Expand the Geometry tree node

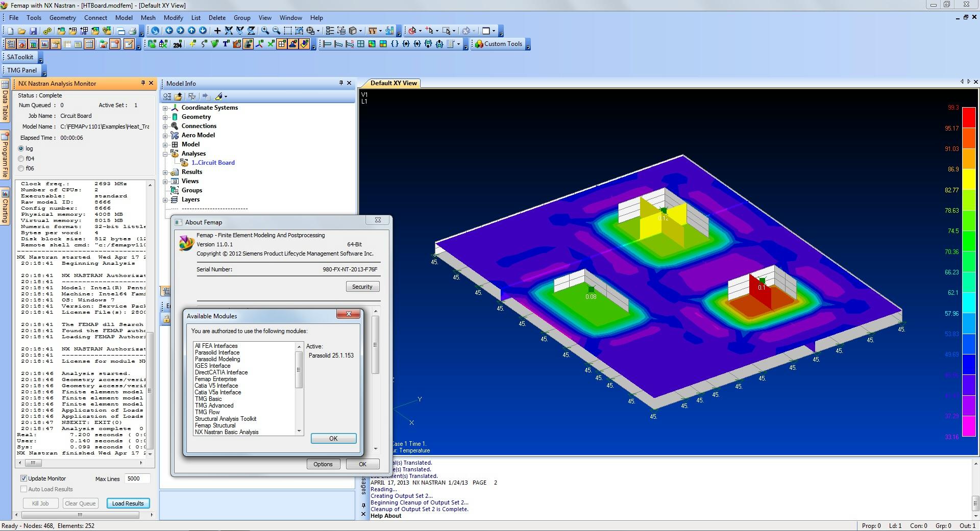(166, 117)
